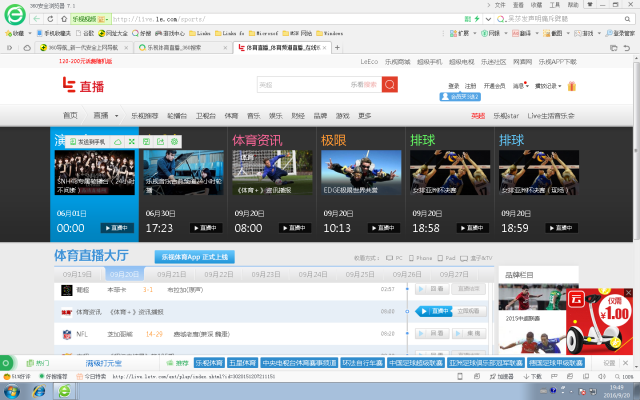Screen dimensions: 640x400
Task: Click 首页 in site navigation
Action: tap(70, 116)
